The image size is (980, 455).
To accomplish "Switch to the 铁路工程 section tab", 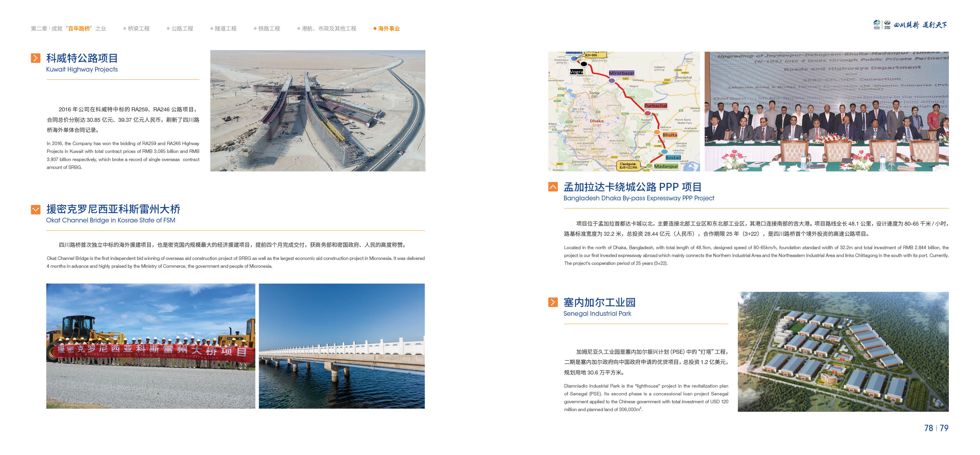I will [269, 28].
